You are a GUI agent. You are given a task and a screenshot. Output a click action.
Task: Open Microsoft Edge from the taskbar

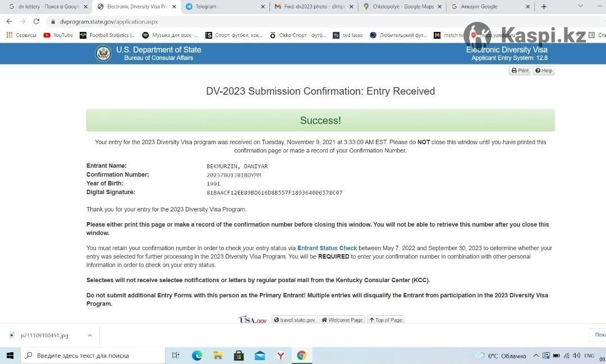click(197, 356)
